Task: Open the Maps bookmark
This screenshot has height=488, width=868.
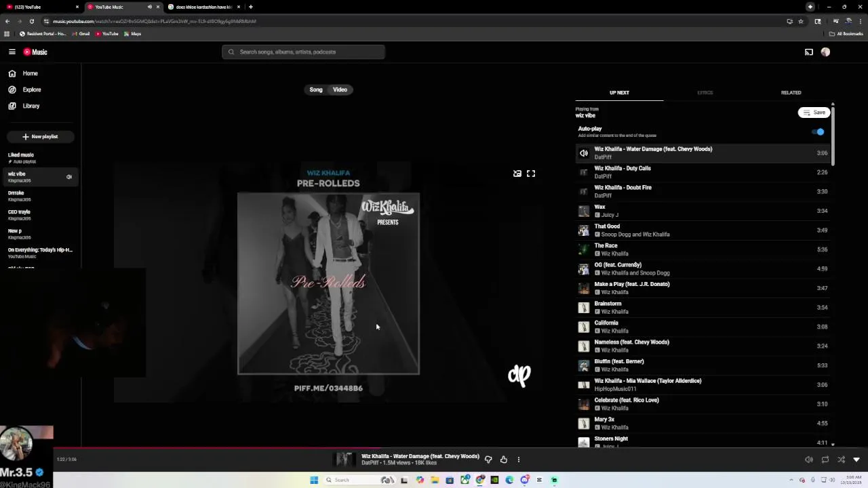Action: click(x=132, y=34)
